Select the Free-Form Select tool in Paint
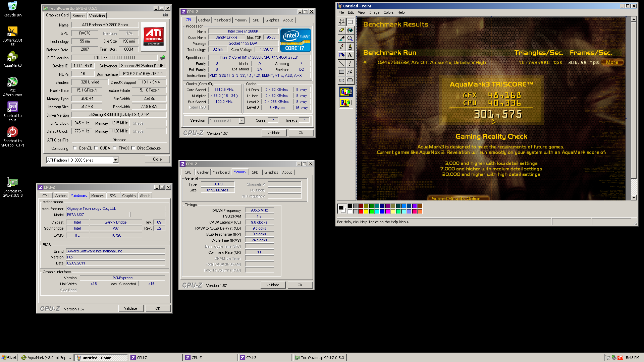This screenshot has height=362, width=644. (341, 22)
